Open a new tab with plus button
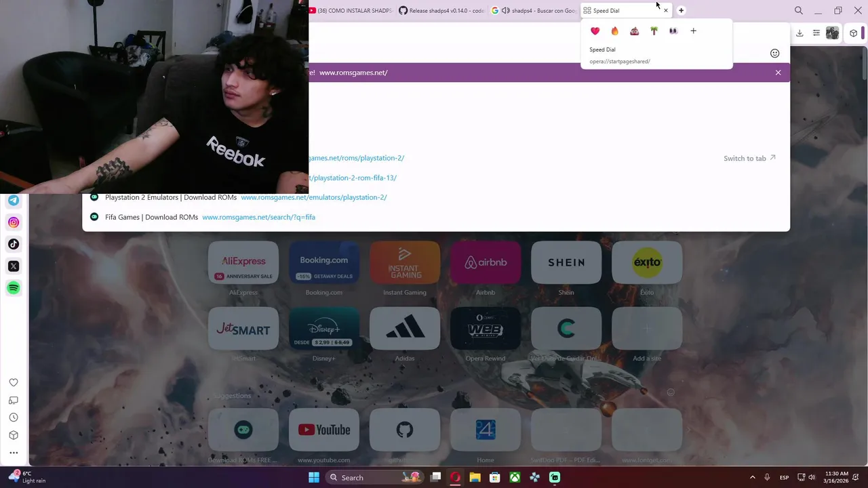The height and width of the screenshot is (488, 868). pos(681,10)
